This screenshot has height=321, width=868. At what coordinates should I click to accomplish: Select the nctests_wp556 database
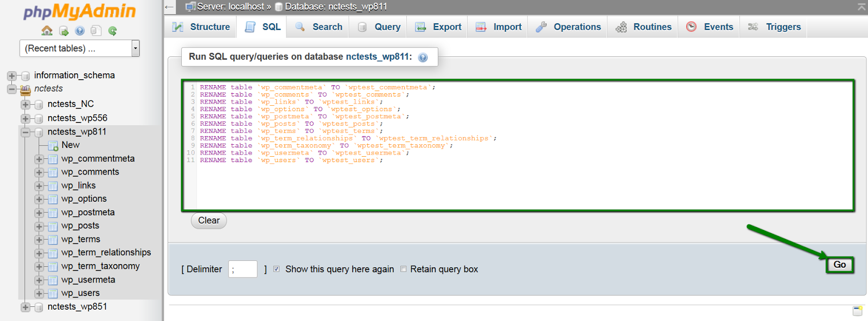point(78,118)
